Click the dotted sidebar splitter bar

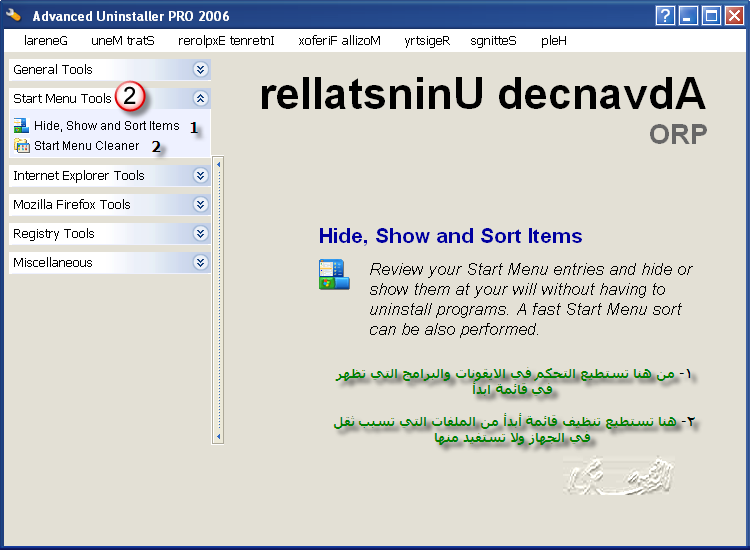[218, 300]
